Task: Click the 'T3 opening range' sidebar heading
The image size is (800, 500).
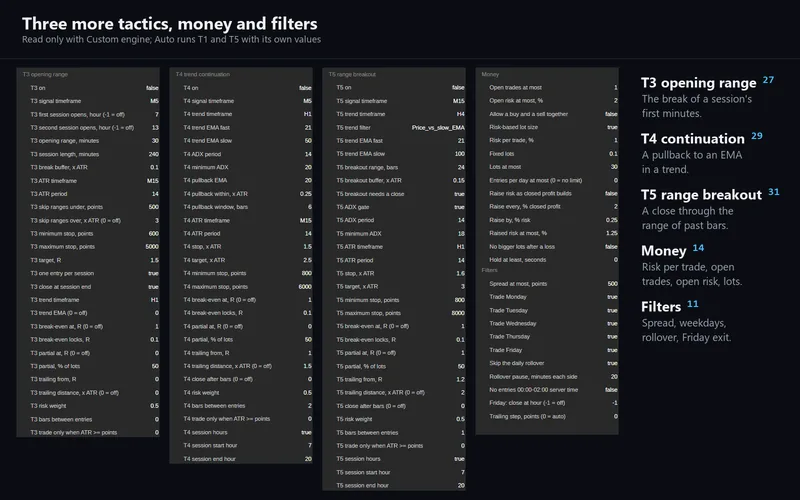Action: pyautogui.click(x=698, y=83)
